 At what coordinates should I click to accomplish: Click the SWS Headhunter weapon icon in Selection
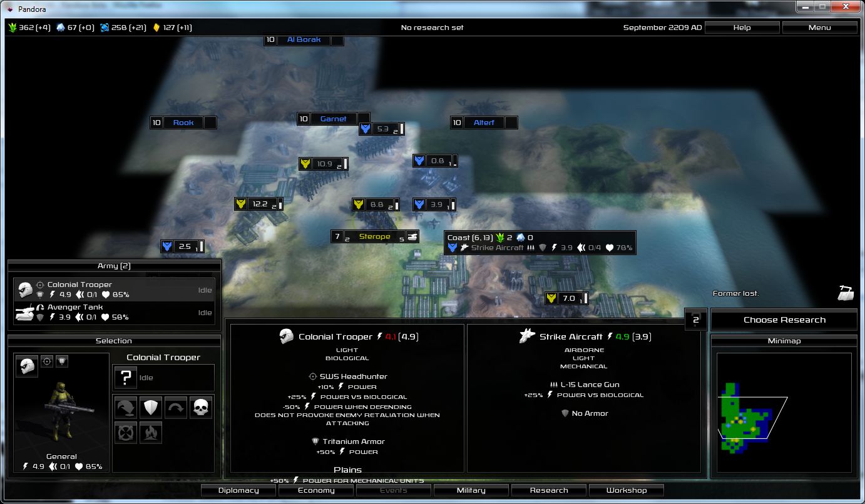click(x=47, y=361)
